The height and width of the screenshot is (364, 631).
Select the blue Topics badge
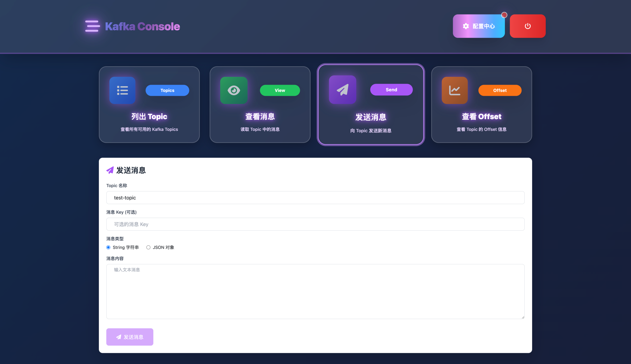[x=167, y=90]
